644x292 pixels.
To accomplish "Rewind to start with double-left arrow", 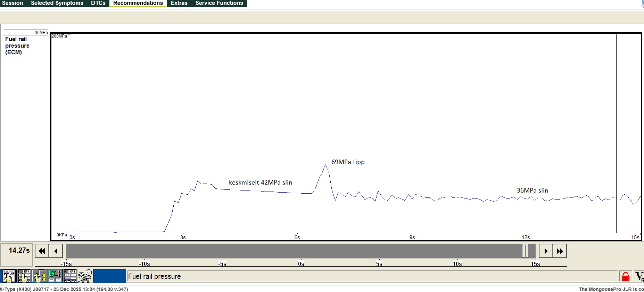I will 42,251.
